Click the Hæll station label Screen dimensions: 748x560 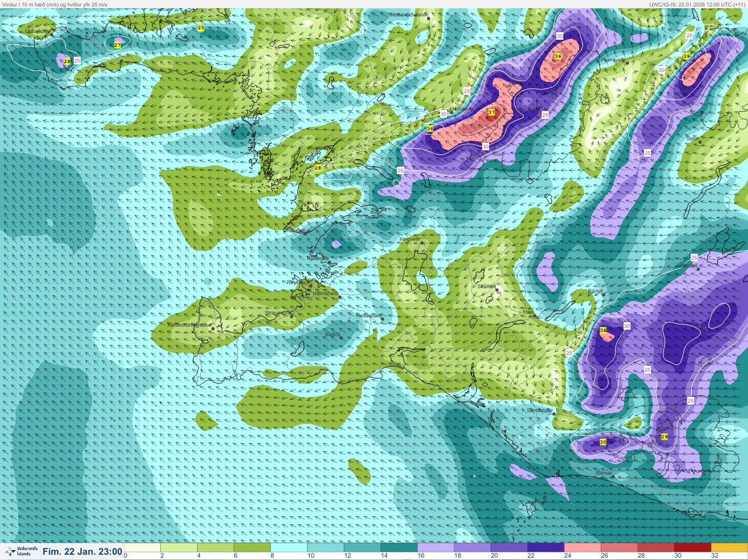(528, 313)
